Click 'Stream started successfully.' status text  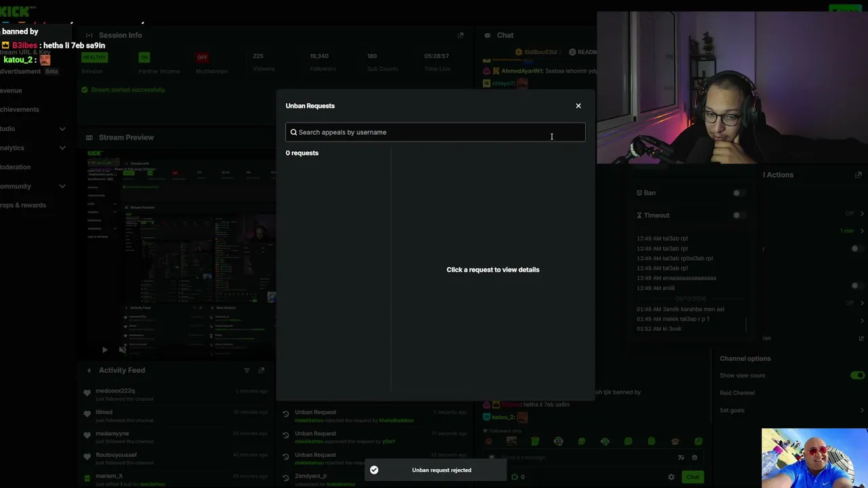coord(128,89)
